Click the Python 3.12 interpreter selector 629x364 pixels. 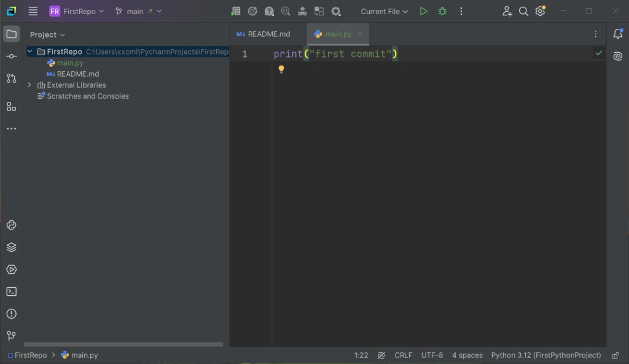(545, 355)
